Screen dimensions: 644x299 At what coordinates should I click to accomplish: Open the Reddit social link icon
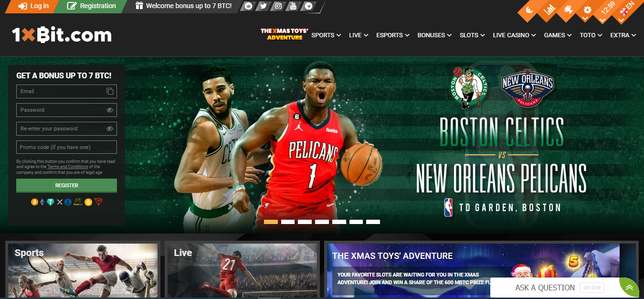pos(248,6)
